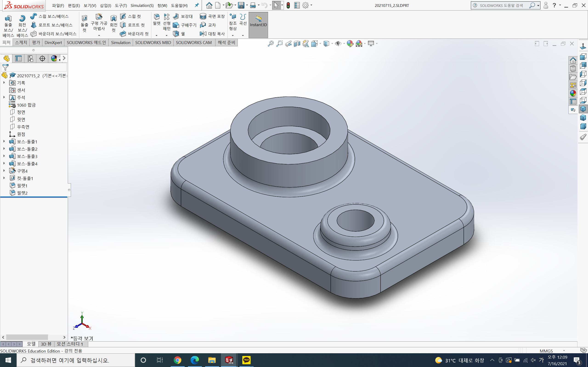Expand the 컷-돌출1 feature tree node
The width and height of the screenshot is (588, 367).
4,178
